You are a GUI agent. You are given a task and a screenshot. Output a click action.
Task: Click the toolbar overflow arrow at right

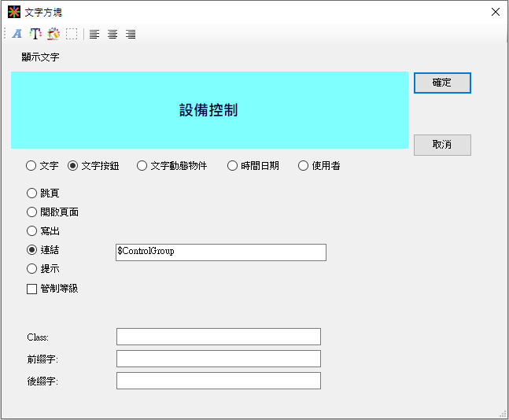[505, 35]
